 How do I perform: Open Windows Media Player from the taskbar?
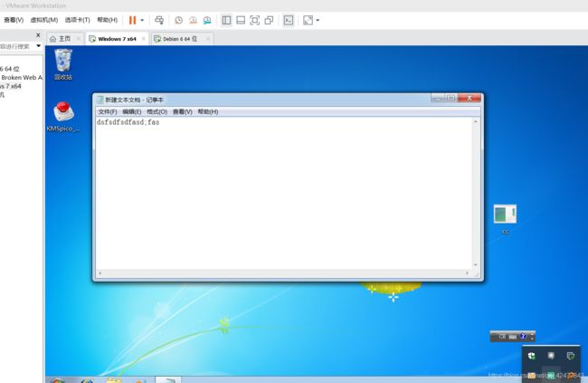click(140, 381)
